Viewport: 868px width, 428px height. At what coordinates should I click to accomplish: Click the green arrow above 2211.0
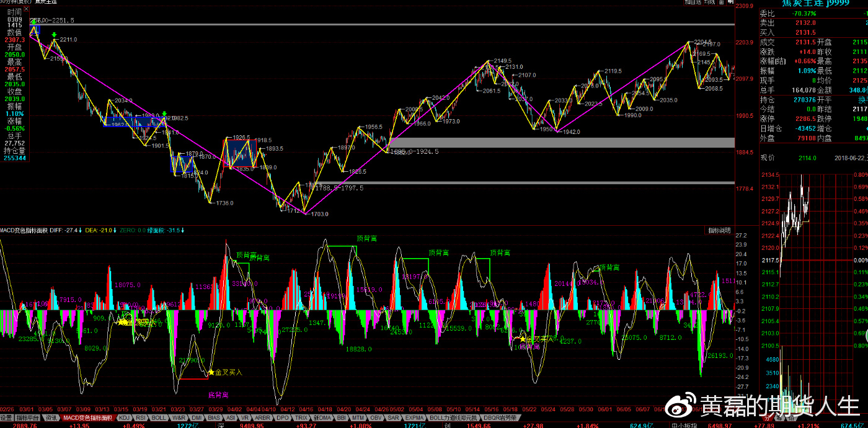tap(55, 35)
